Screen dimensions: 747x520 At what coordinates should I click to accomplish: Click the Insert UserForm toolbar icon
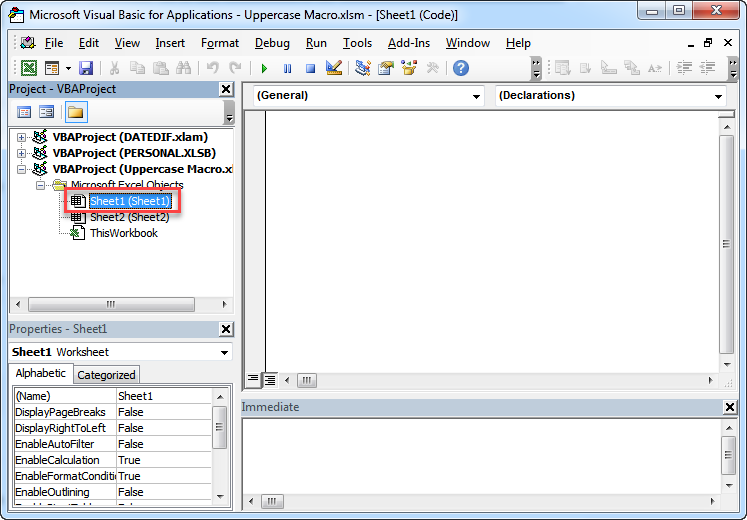coord(51,68)
